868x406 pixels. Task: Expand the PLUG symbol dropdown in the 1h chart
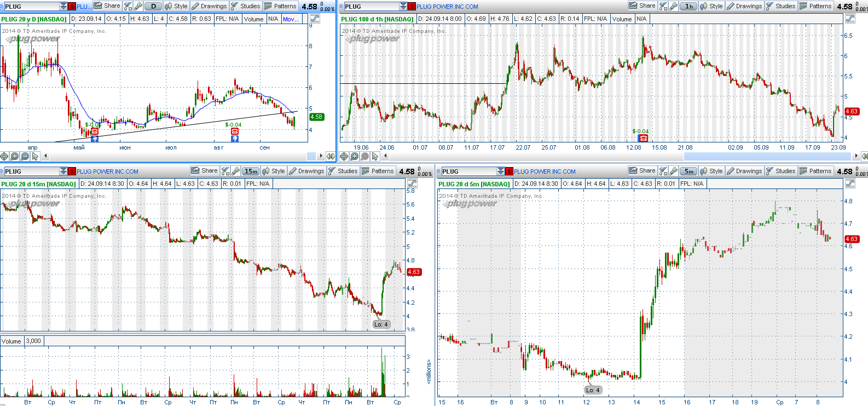[x=403, y=6]
